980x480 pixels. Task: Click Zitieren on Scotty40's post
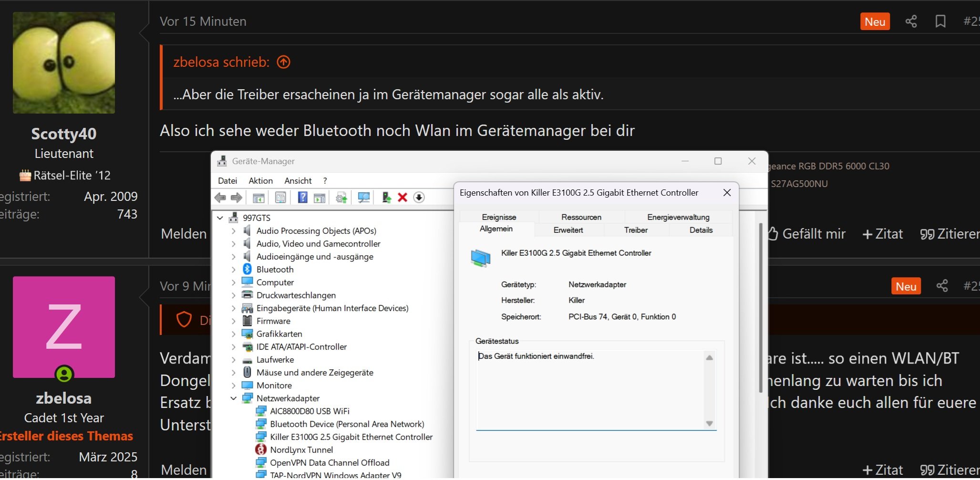tap(949, 234)
